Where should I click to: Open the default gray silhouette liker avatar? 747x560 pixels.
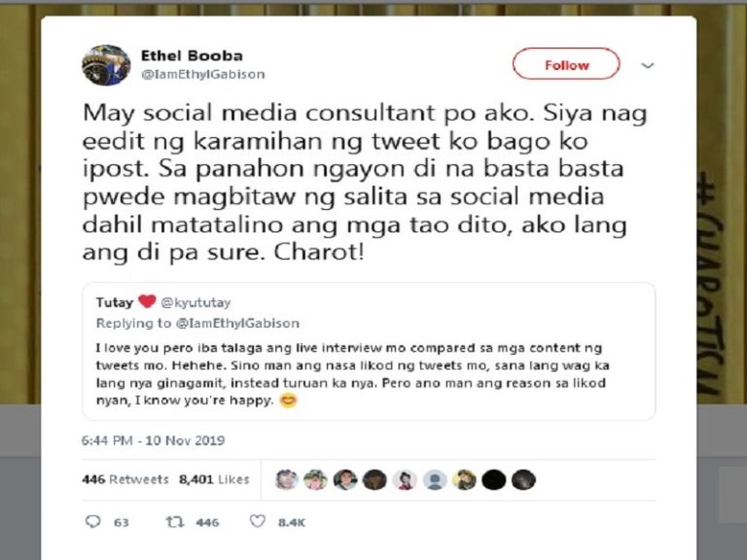coord(435,479)
